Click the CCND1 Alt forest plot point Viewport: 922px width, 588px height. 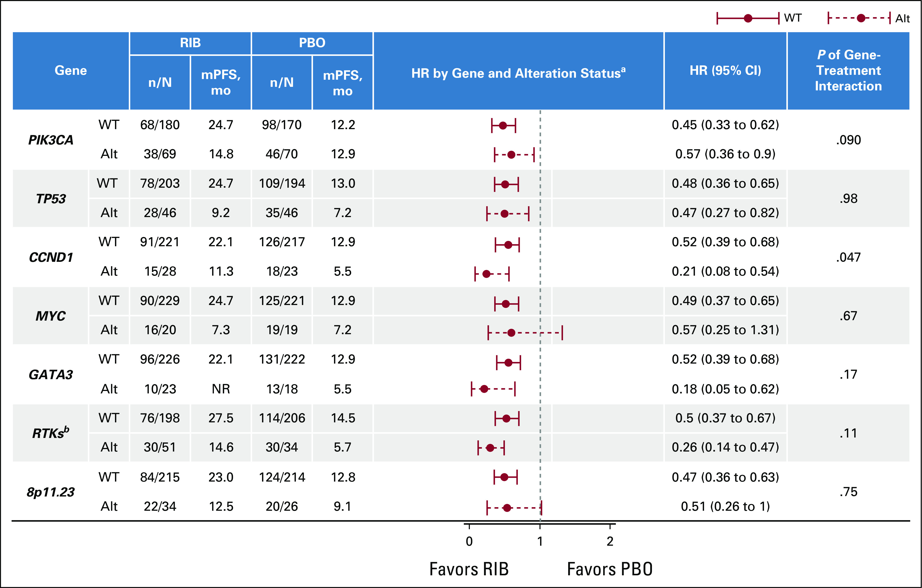point(486,274)
